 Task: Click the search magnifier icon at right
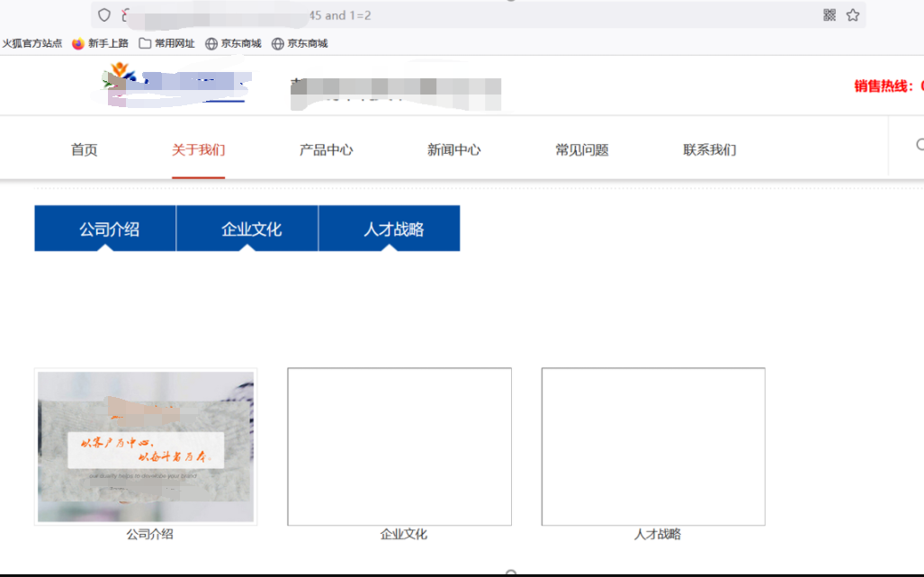[920, 145]
